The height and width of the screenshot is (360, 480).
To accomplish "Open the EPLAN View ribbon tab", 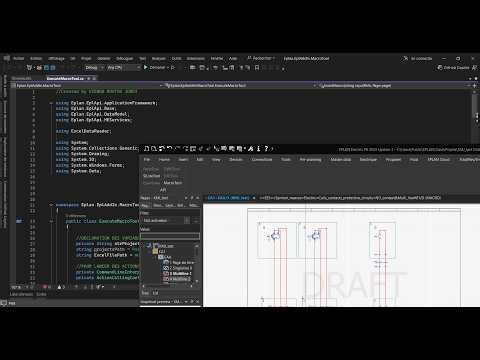I will [216, 160].
